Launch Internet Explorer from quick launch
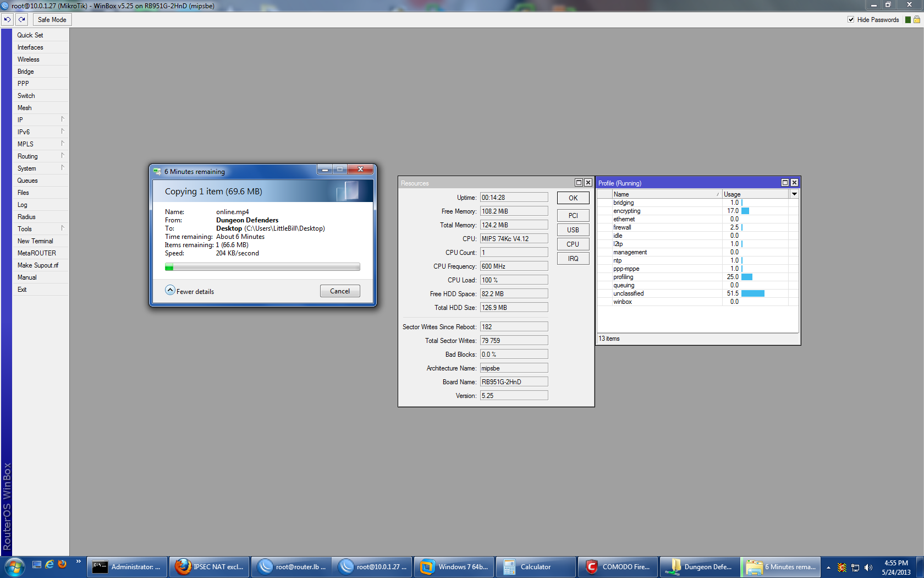 pyautogui.click(x=50, y=564)
